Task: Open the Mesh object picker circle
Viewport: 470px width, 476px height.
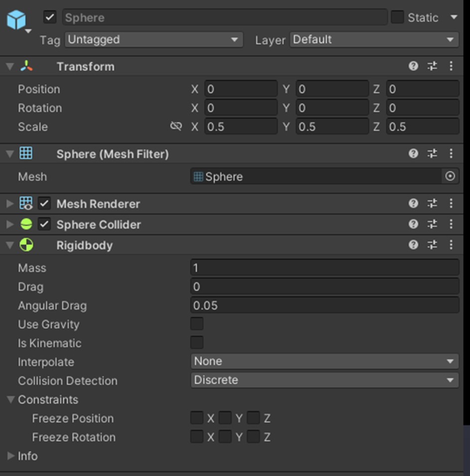Action: (450, 176)
